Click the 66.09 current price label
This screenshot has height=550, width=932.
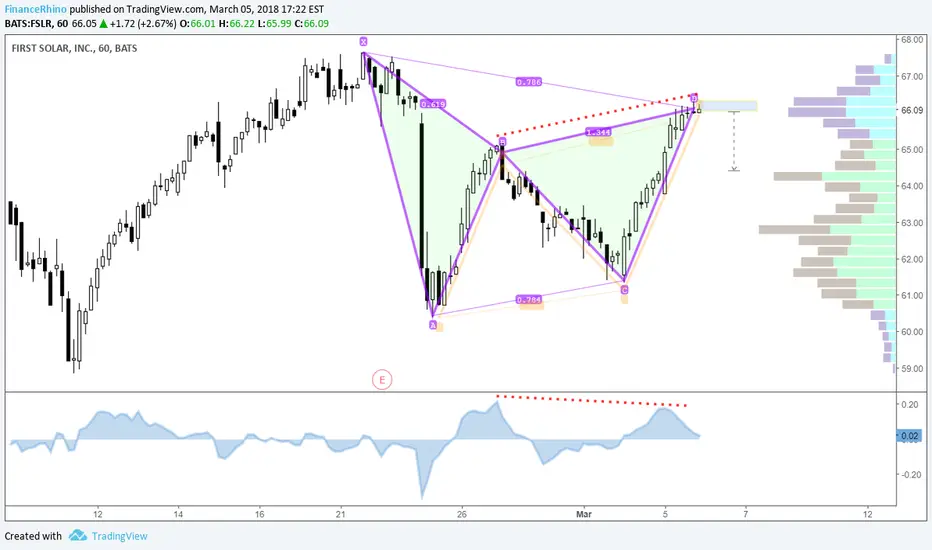tap(912, 110)
